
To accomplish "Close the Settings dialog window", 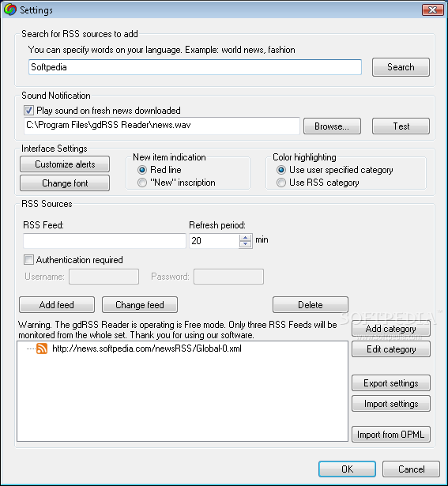I will (432, 10).
